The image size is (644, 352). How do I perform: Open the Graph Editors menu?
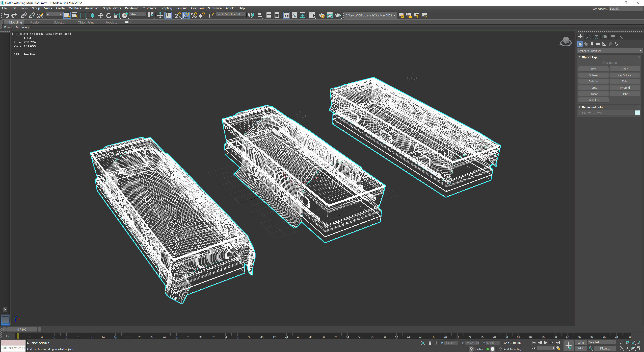pos(112,8)
